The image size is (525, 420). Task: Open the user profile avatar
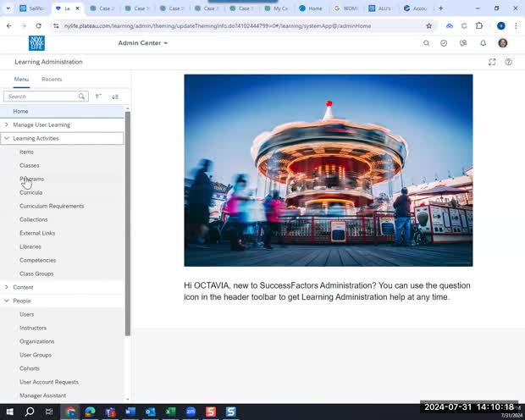[503, 43]
